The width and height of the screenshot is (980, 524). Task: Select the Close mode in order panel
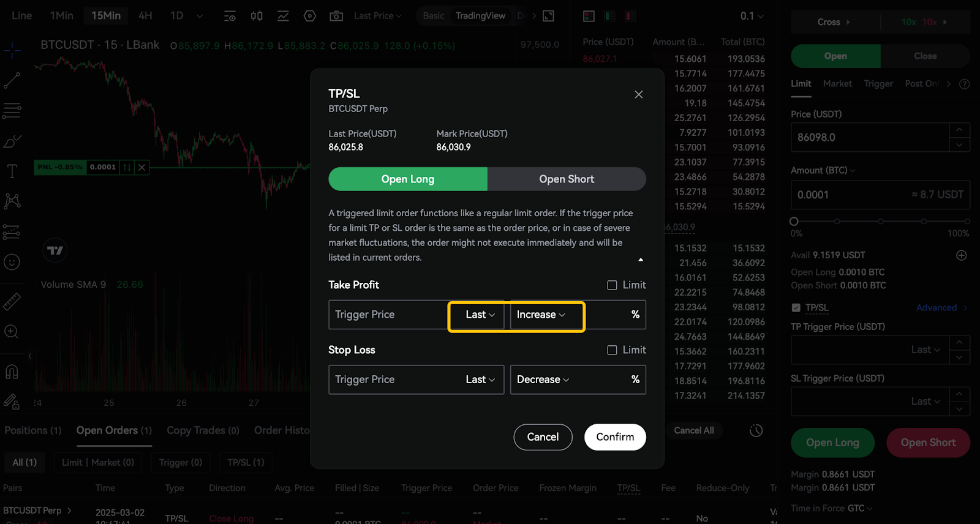pos(925,56)
